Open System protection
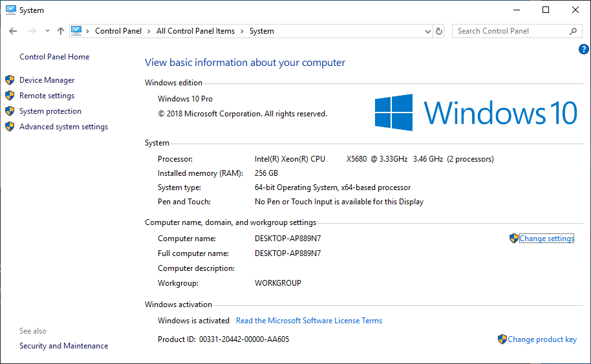The width and height of the screenshot is (591, 364). [50, 111]
